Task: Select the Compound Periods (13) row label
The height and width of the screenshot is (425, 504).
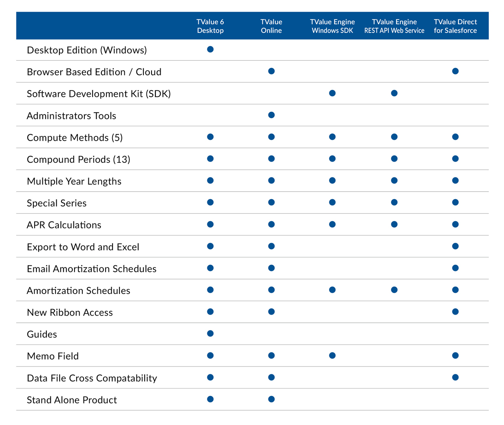Action: [x=78, y=159]
